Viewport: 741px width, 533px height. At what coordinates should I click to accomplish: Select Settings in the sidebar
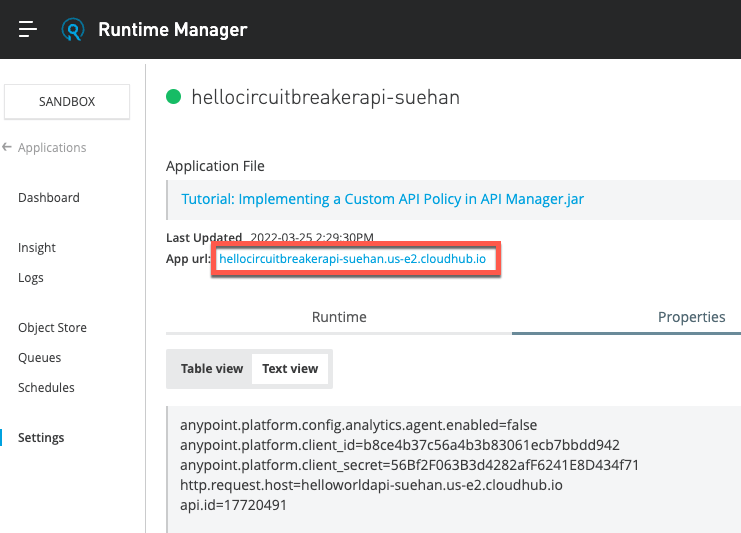(x=41, y=438)
